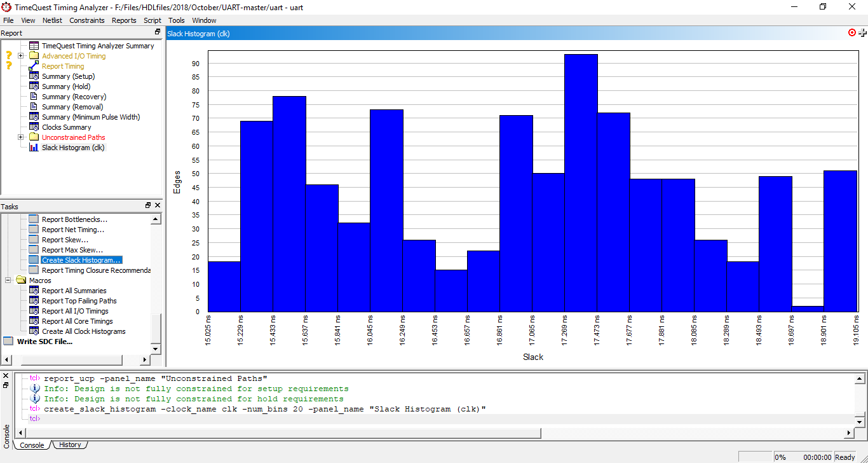
Task: Switch to the History tab
Action: pos(70,445)
